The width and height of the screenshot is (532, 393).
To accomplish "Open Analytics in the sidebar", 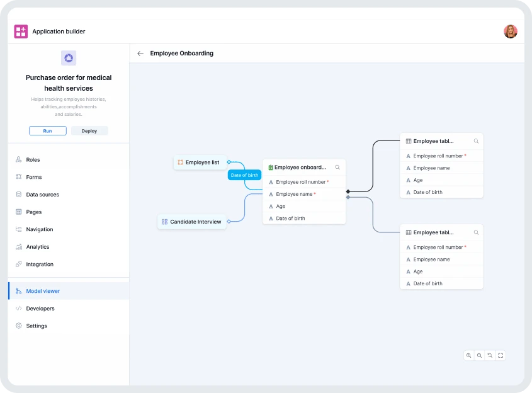I will [69, 247].
